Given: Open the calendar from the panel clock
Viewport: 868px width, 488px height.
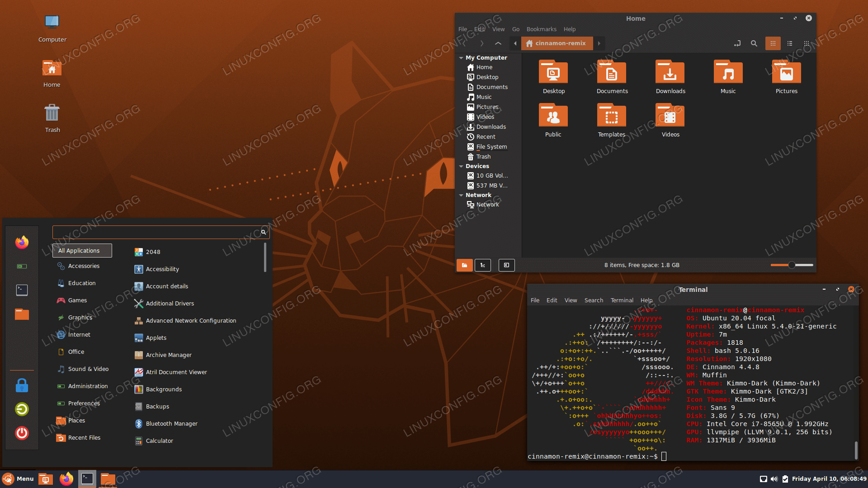Looking at the screenshot, I should (829, 479).
